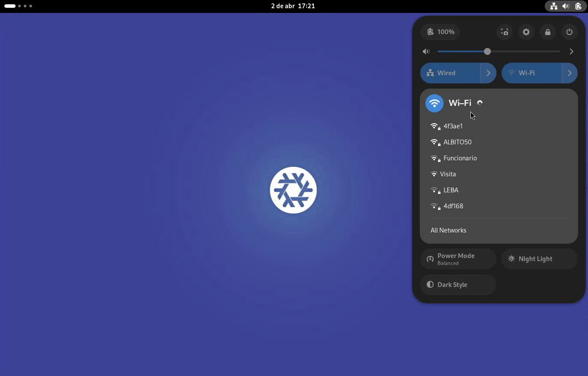This screenshot has width=588, height=376.
Task: Mute sound using the volume speaker icon
Action: pyautogui.click(x=426, y=51)
